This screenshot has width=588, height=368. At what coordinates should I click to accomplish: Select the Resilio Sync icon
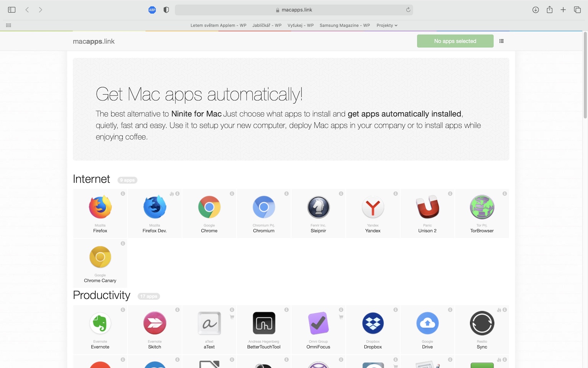click(482, 323)
